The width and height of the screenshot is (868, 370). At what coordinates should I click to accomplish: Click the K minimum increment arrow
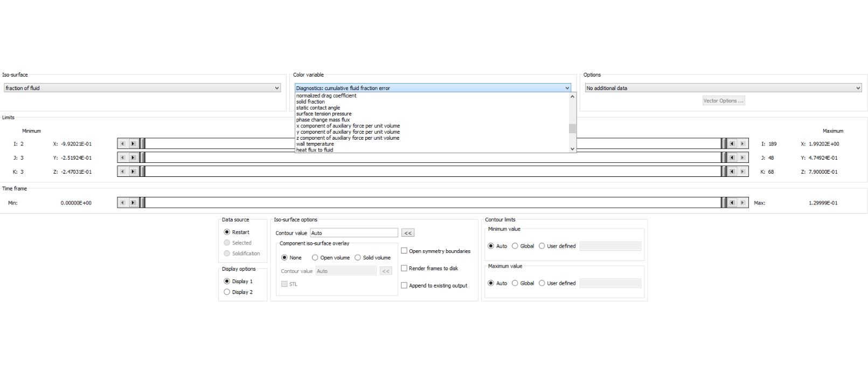(x=133, y=172)
